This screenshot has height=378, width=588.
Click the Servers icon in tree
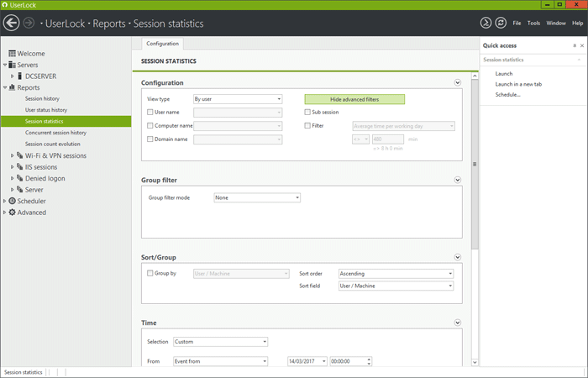(x=12, y=65)
